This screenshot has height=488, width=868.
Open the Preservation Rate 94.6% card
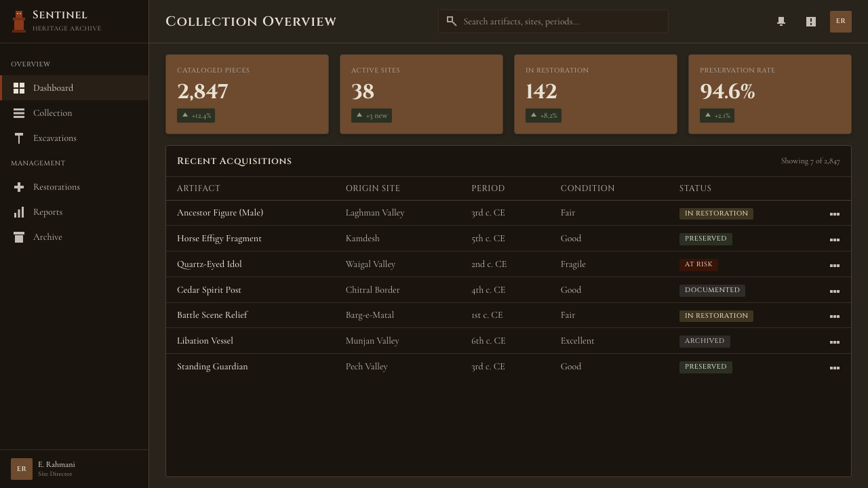770,94
